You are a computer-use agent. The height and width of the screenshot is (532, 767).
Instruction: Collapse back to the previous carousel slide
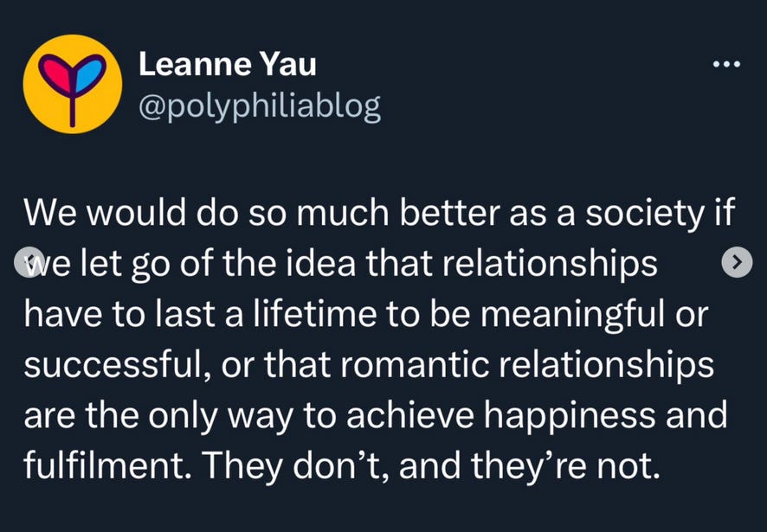point(29,262)
